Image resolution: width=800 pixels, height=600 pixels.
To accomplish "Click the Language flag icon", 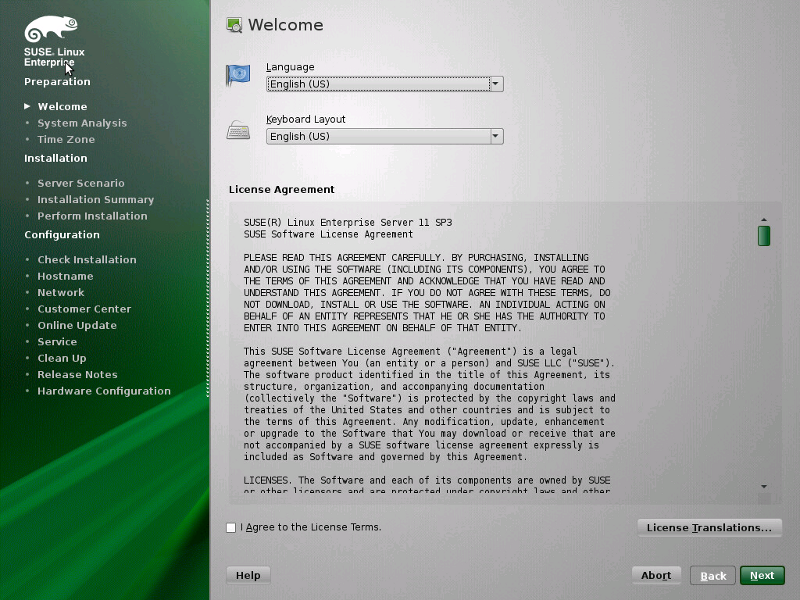I will point(238,75).
